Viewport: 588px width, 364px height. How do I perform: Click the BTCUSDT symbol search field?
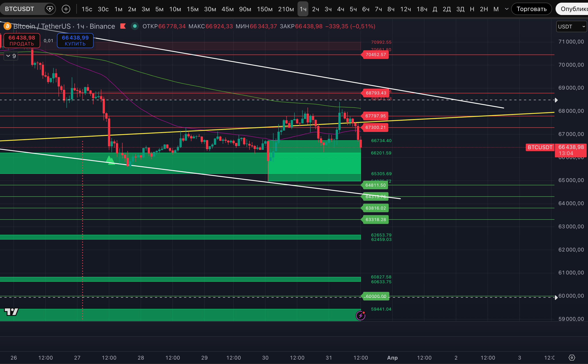[19, 9]
